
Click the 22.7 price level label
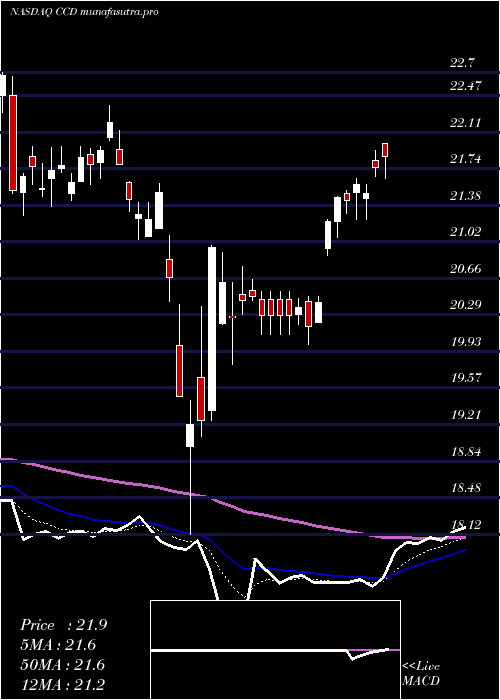coord(462,63)
